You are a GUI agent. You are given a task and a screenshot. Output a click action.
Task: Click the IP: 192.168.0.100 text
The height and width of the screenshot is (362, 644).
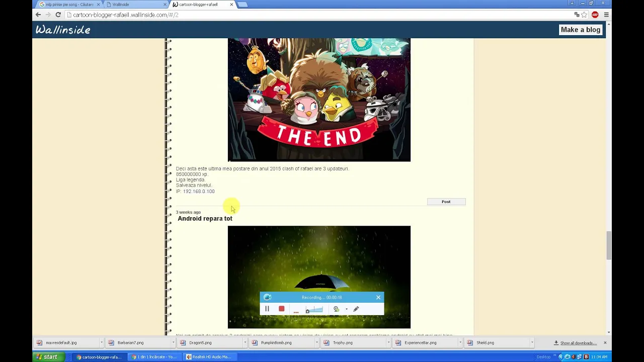click(195, 192)
